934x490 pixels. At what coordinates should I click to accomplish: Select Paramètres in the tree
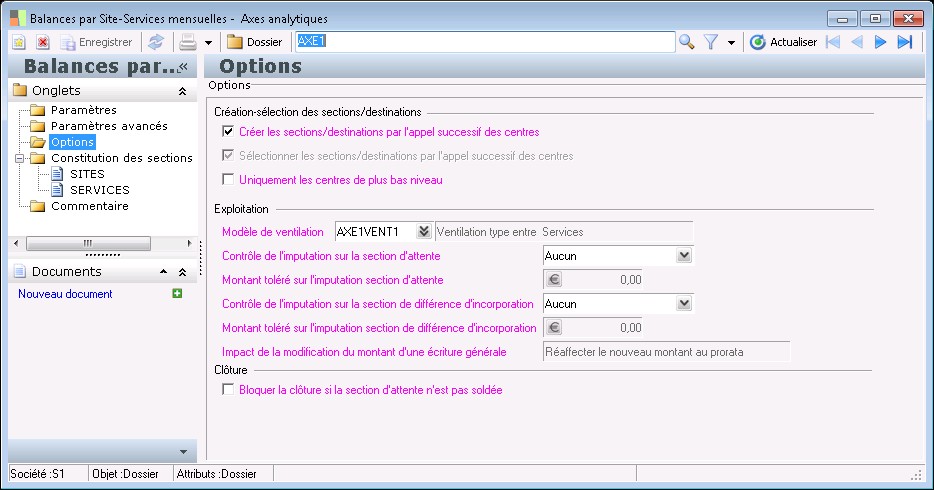point(83,110)
